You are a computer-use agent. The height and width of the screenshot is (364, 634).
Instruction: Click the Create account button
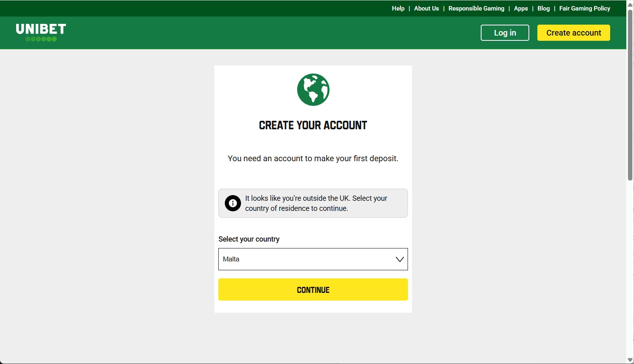[574, 33]
